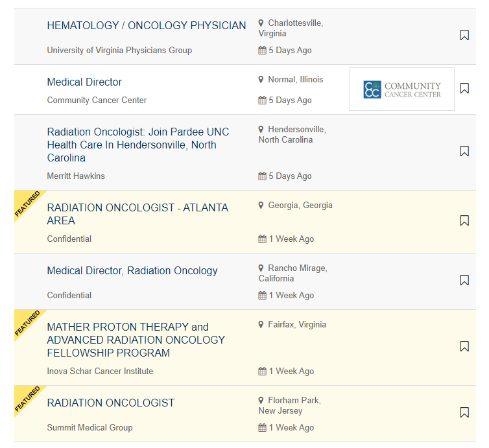This screenshot has height=448, width=489.
Task: Click the Georgia, Georgia location pin icon
Action: coord(261,205)
